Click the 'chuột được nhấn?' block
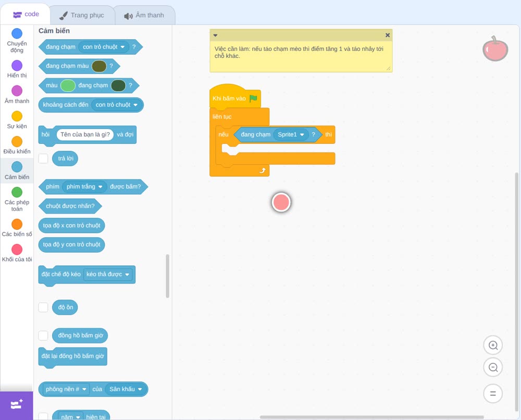Image resolution: width=521 pixels, height=420 pixels. [70, 206]
